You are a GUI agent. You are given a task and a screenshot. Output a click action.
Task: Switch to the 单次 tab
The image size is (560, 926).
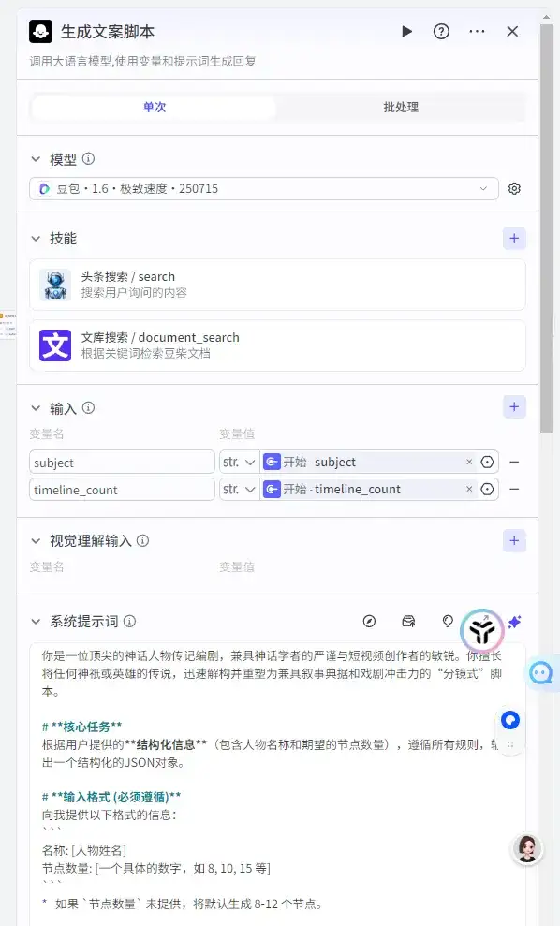[155, 107]
